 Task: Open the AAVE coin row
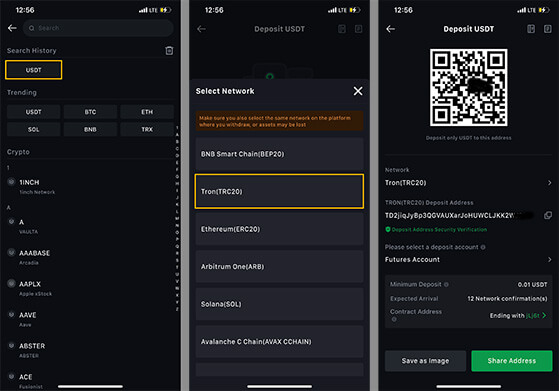coord(89,319)
